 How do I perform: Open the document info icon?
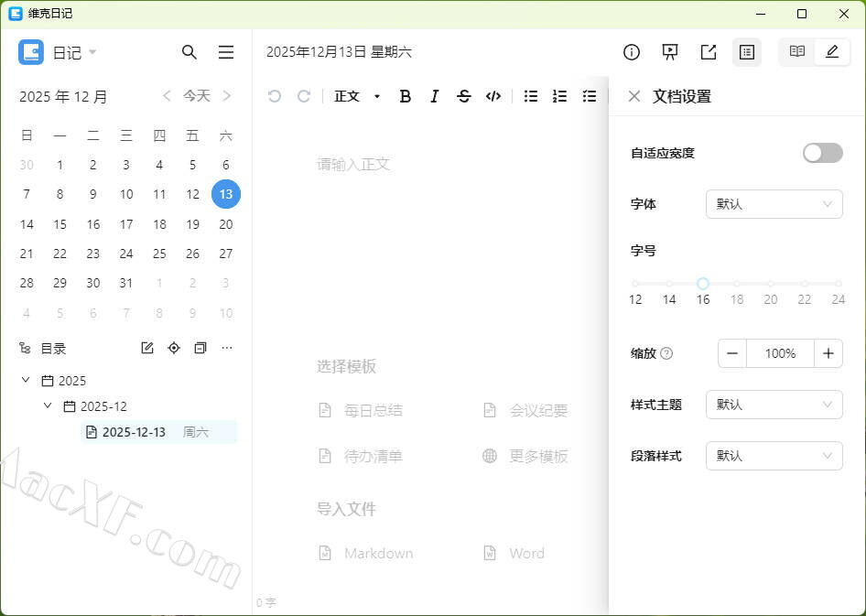tap(632, 52)
